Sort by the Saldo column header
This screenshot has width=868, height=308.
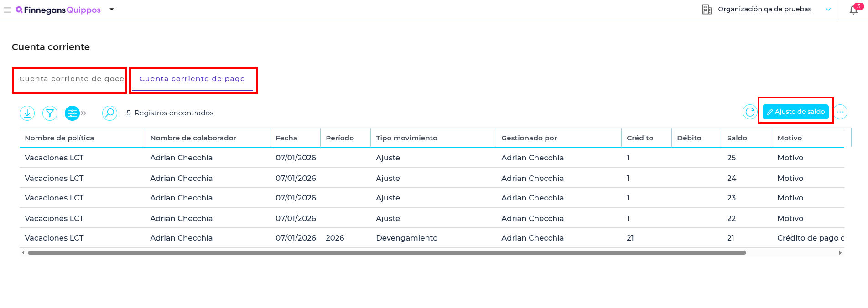point(737,138)
